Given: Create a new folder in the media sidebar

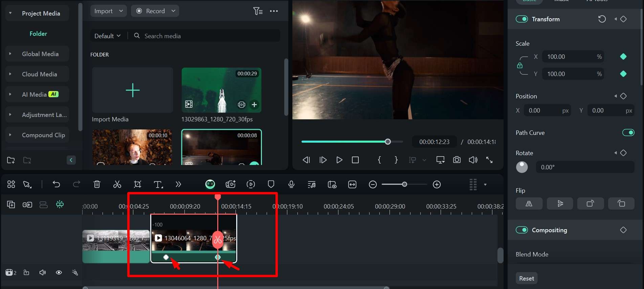Looking at the screenshot, I should click(11, 160).
